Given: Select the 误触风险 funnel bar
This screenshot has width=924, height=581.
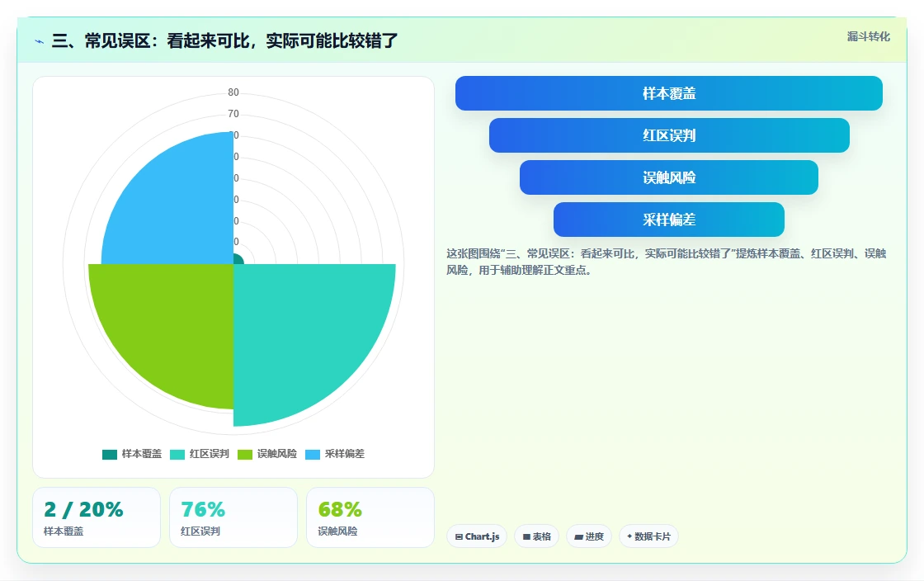Looking at the screenshot, I should pos(669,177).
